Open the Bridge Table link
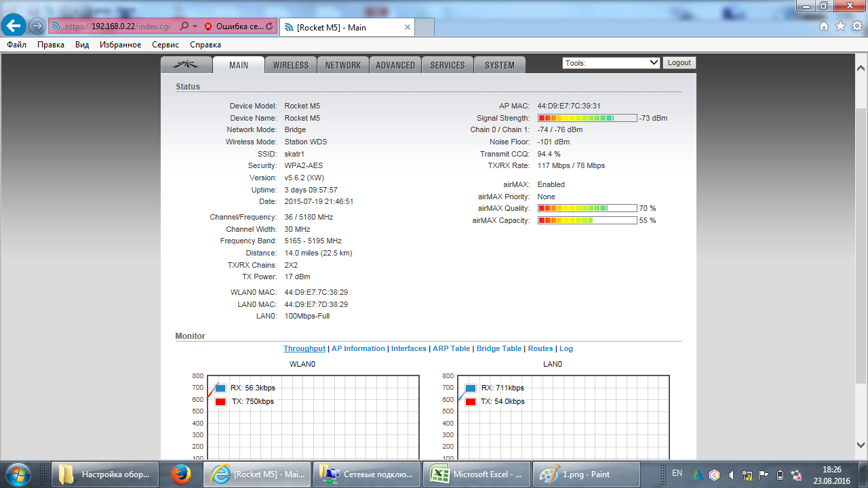Image resolution: width=868 pixels, height=488 pixels. coord(499,348)
